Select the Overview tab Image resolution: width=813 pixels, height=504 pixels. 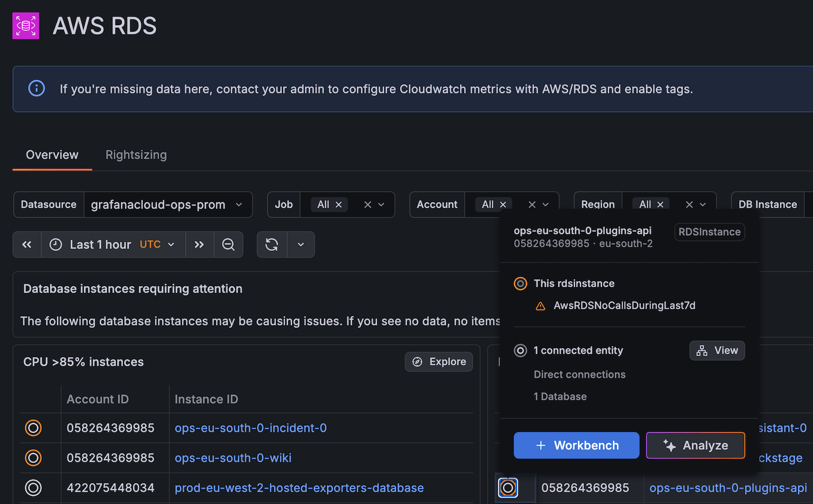(x=52, y=154)
